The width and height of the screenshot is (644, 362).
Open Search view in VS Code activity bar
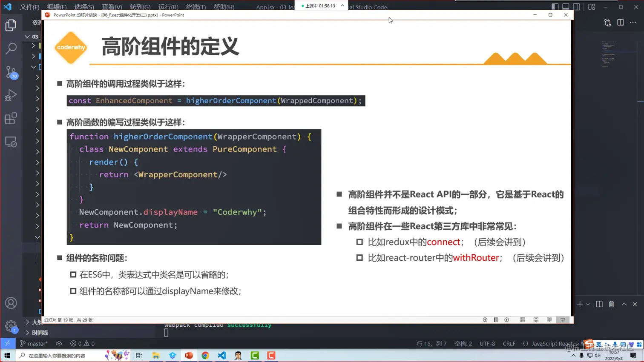(11, 48)
